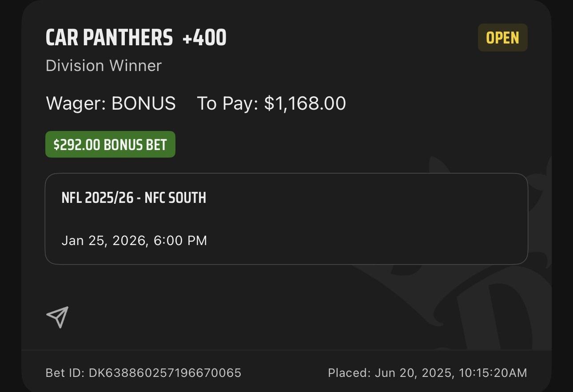Image resolution: width=573 pixels, height=392 pixels.
Task: Tap the Jan 25, 2026, 6:00 PM date
Action: coord(134,241)
